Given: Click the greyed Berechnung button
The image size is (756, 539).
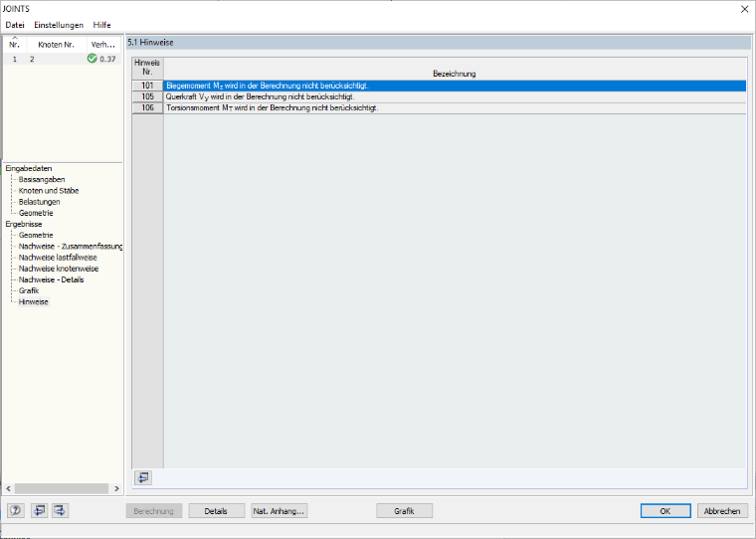Looking at the screenshot, I should (153, 511).
